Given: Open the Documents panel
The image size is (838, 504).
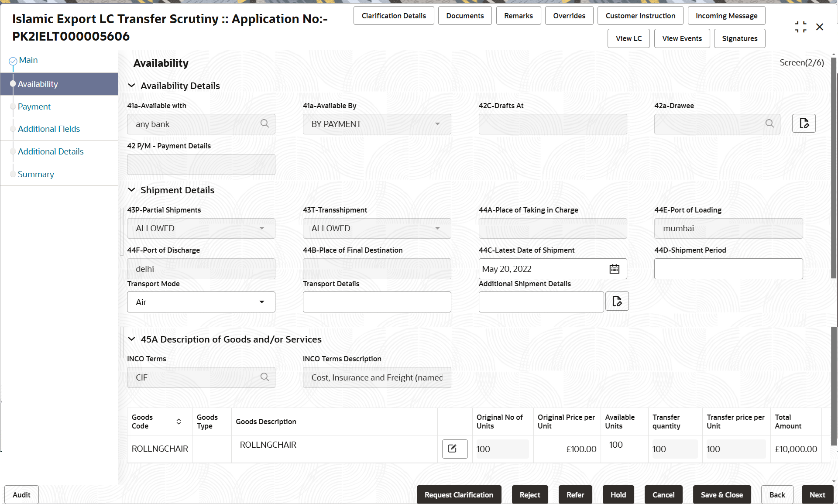Looking at the screenshot, I should [x=464, y=15].
